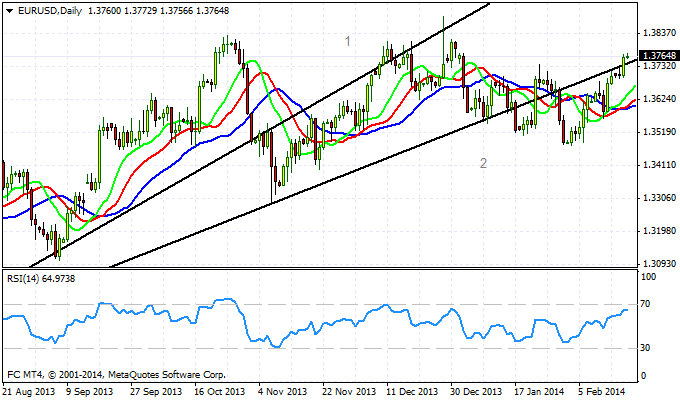Image resolution: width=680 pixels, height=400 pixels.
Task: Click the 4 Nov 2013 date label
Action: point(283,392)
